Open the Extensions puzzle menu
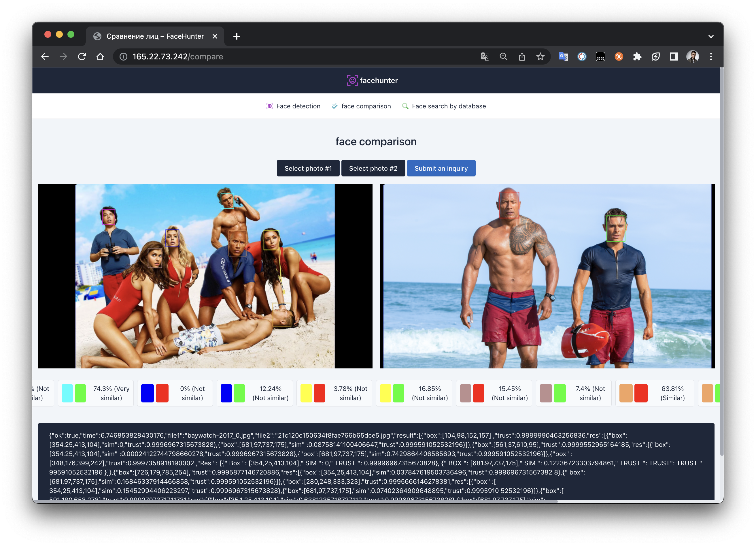 pos(637,57)
